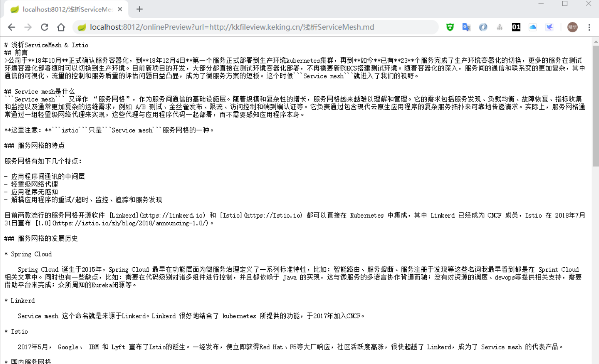Close the ServiceMesh browser tab
The width and height of the screenshot is (599, 364).
[x=120, y=9]
